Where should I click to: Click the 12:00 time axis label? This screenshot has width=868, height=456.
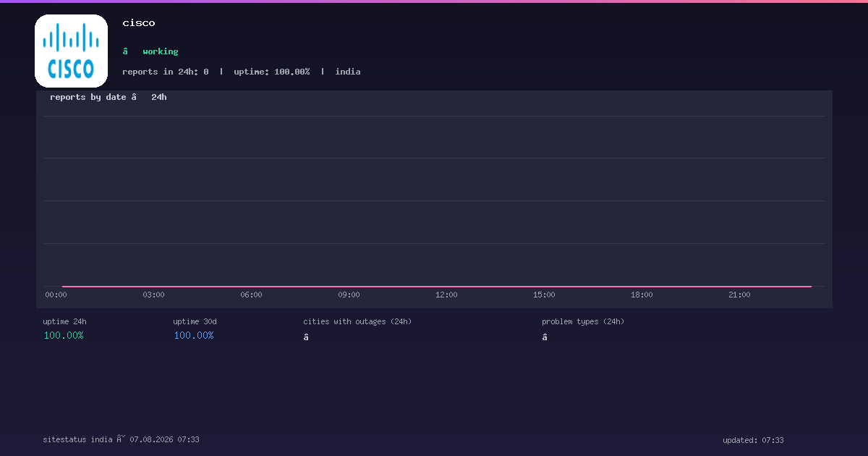[x=446, y=295]
